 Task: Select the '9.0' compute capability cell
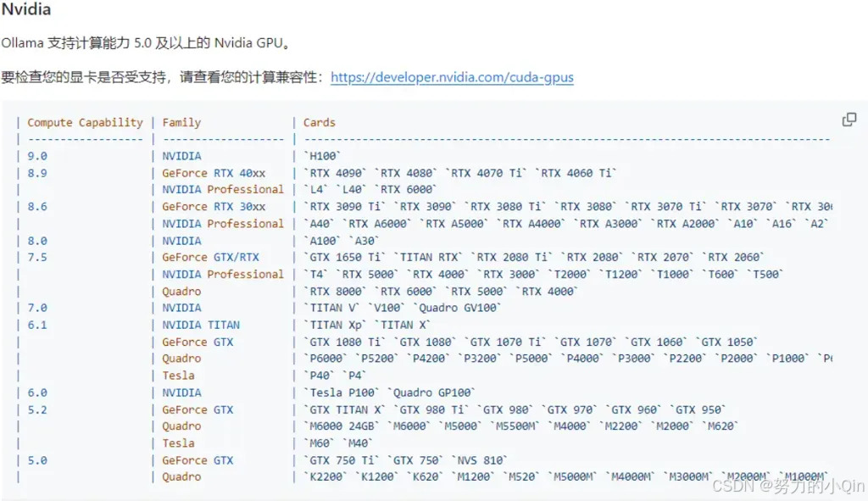click(37, 156)
